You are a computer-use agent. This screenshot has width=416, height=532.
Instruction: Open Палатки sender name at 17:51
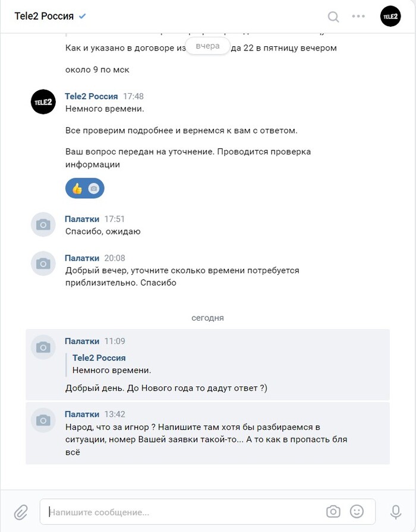[82, 219]
